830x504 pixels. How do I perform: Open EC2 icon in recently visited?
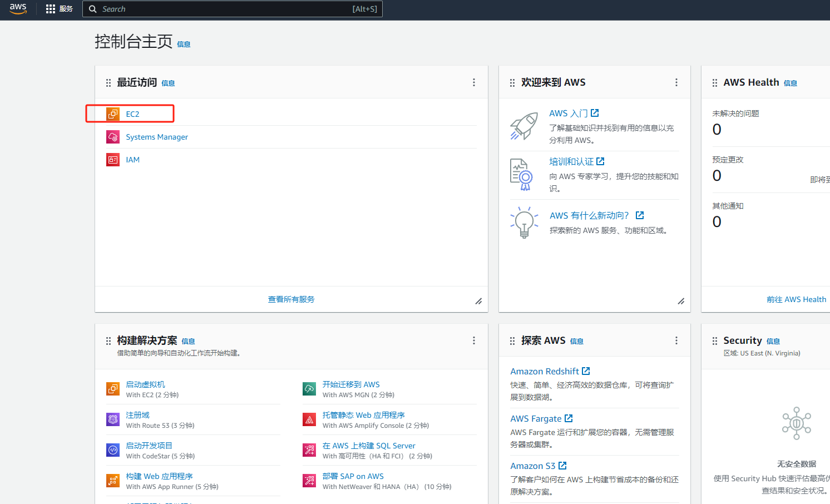113,114
